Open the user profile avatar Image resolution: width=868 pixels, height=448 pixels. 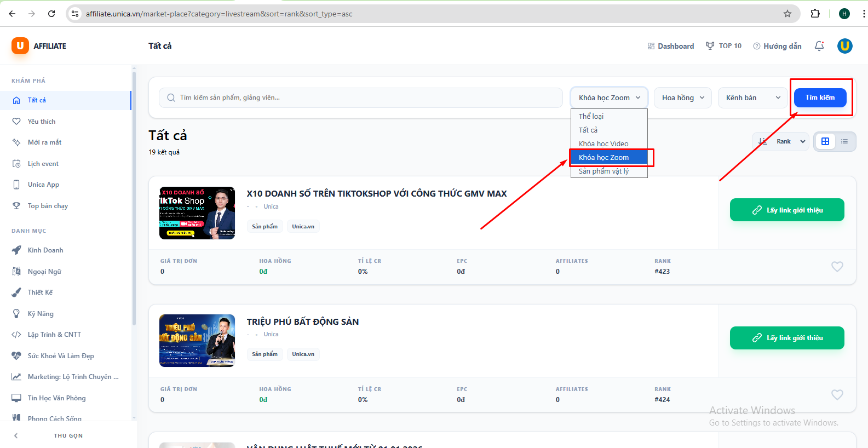(x=844, y=46)
